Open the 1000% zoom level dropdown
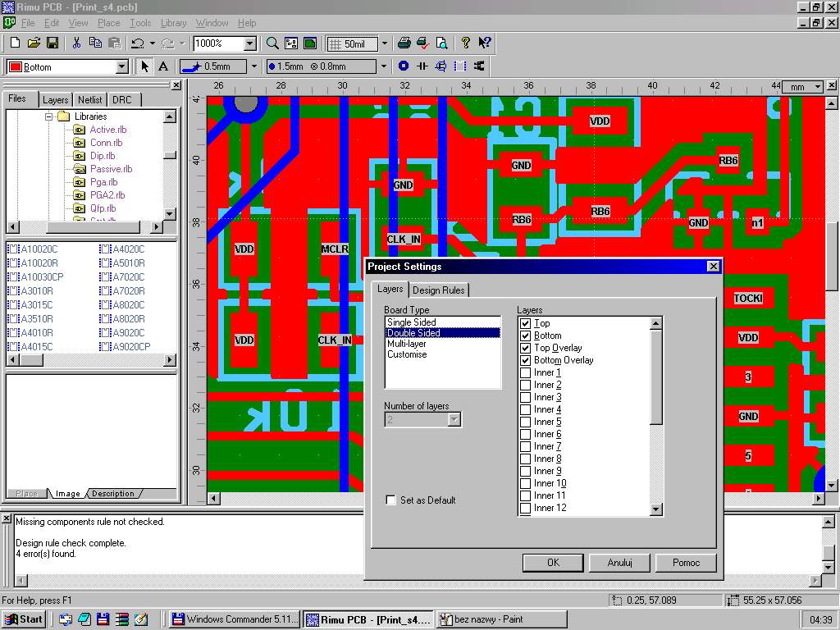The width and height of the screenshot is (840, 630). coord(250,44)
